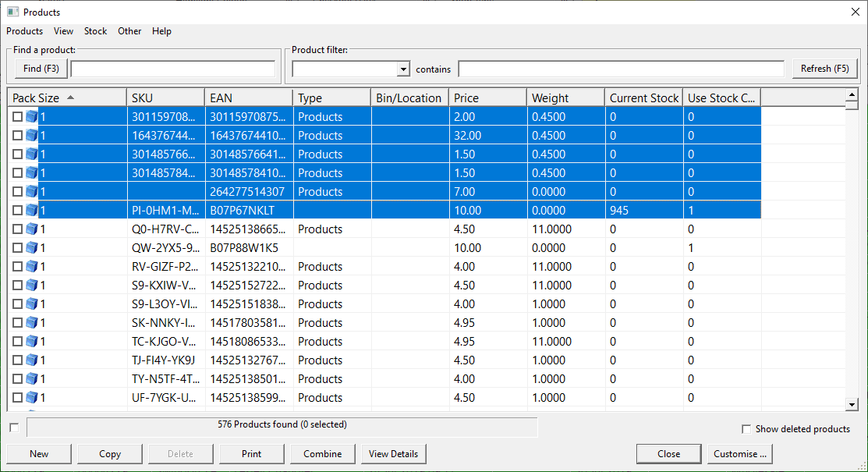Tick the checkbox for the price 32.00 row
This screenshot has height=472, width=868.
(18, 135)
